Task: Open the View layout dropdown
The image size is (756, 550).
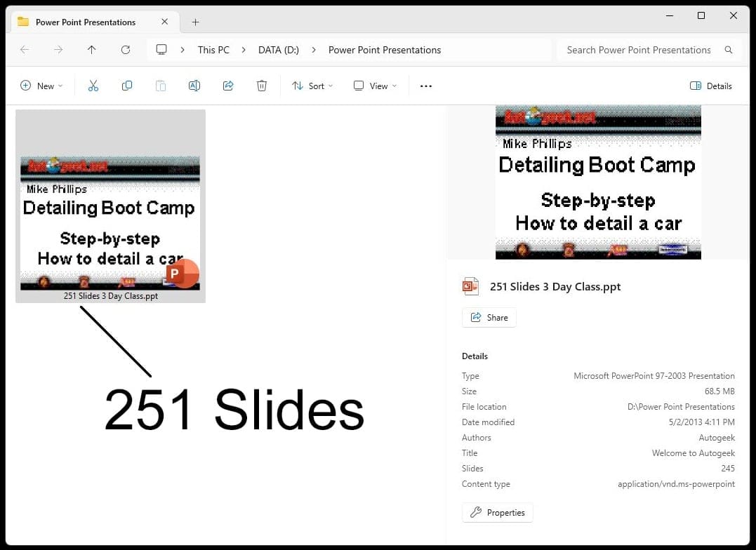Action: point(375,85)
